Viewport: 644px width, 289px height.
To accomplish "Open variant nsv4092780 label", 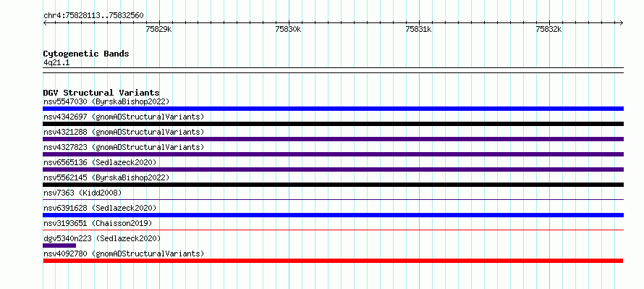I will 124,254.
